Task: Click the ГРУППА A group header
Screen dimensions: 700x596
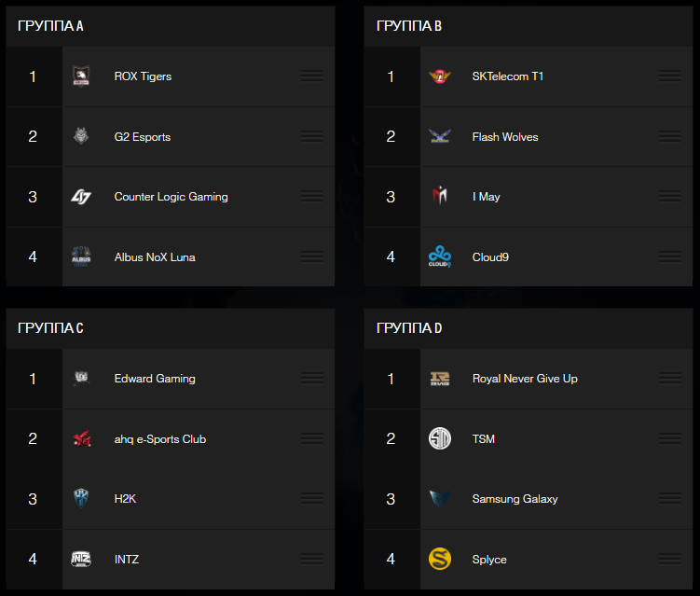Action: (x=50, y=26)
